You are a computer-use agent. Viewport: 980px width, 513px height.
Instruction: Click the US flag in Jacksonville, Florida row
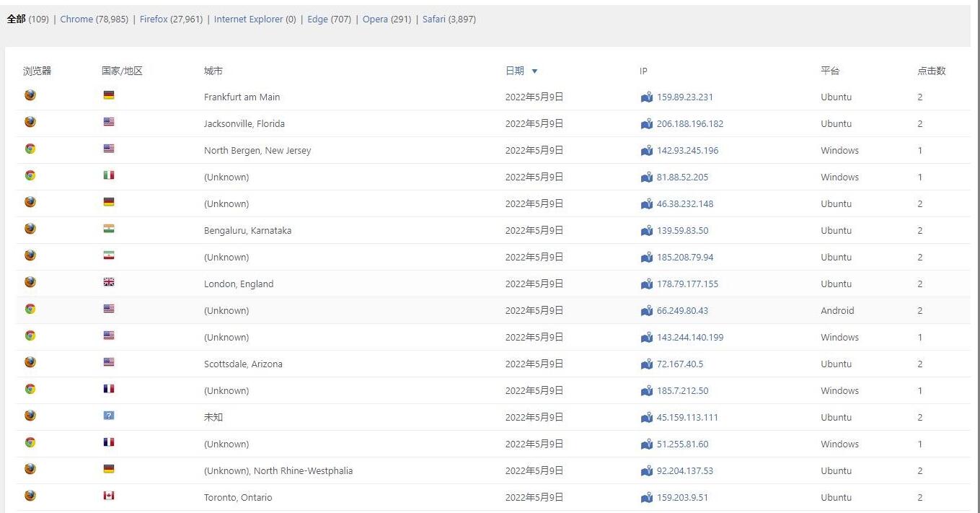pos(109,122)
